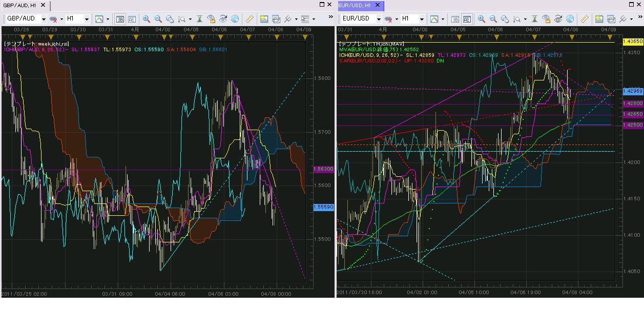Switch to the EUR/USD, H1 tab
The height and width of the screenshot is (329, 644).
tap(355, 5)
